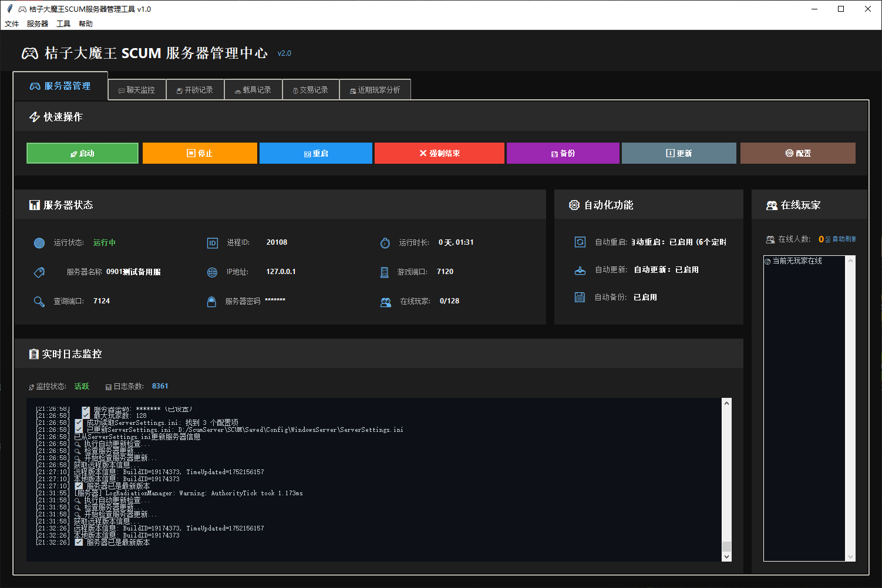Click the auto-restart (自动重启) circular arrow icon
The width and height of the screenshot is (882, 588).
tap(580, 242)
